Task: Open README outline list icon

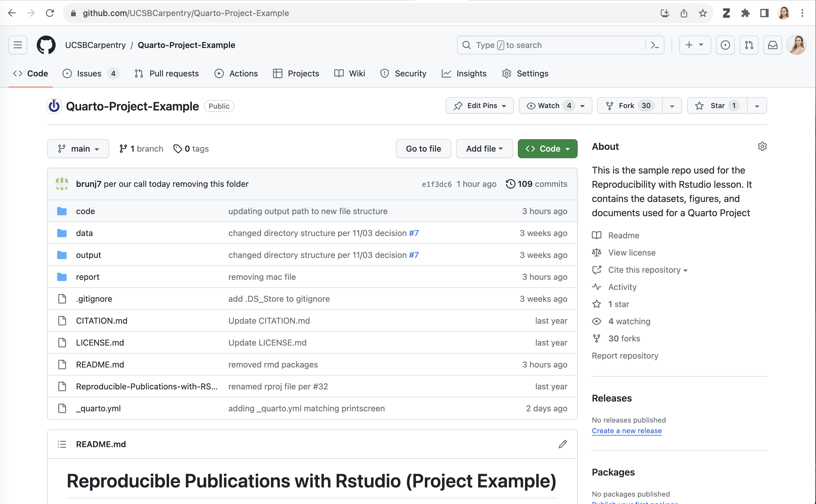Action: click(x=62, y=444)
